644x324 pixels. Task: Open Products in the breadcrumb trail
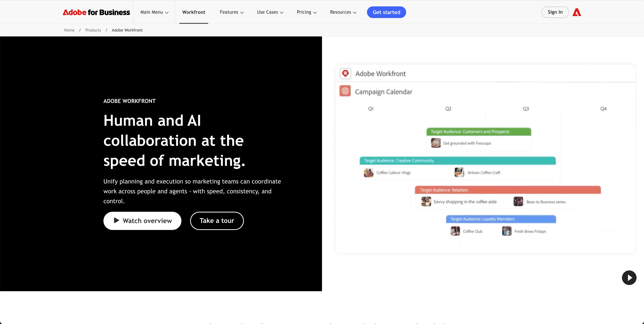[93, 30]
